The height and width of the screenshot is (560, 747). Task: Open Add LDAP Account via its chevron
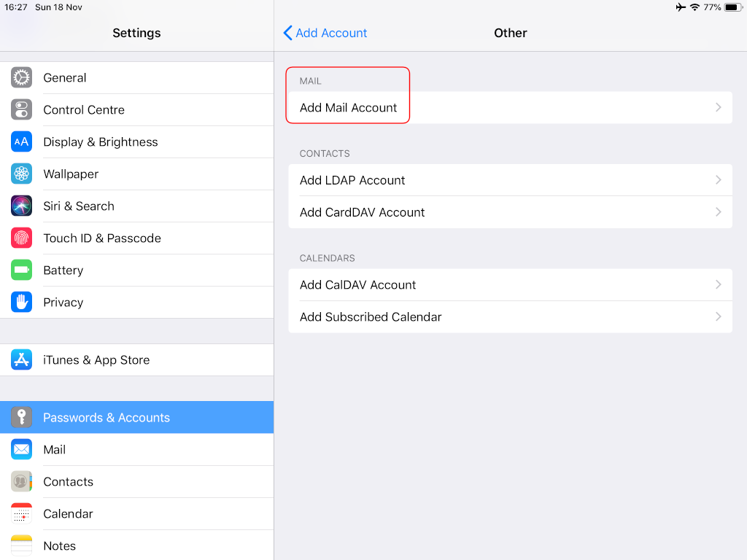pos(718,180)
